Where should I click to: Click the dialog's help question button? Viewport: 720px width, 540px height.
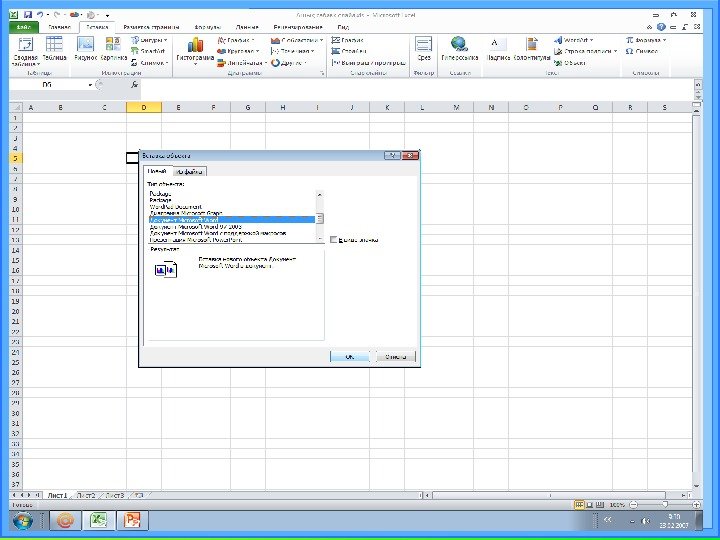[x=392, y=156]
